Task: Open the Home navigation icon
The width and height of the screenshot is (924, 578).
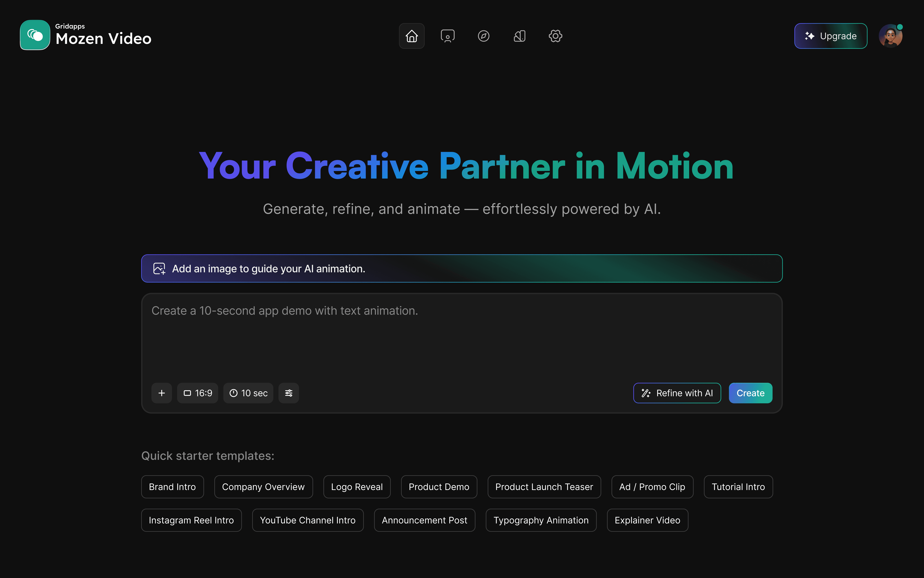Action: pyautogui.click(x=412, y=36)
